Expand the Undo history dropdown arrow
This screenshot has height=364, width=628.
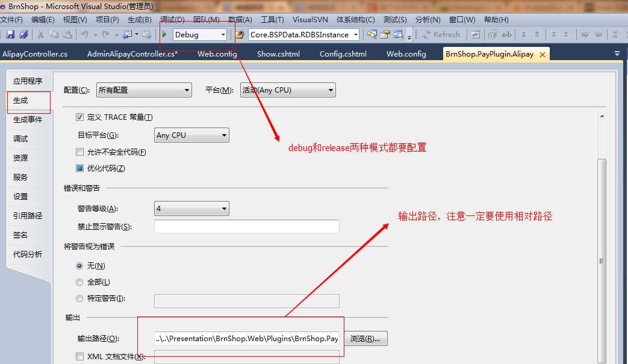click(96, 35)
